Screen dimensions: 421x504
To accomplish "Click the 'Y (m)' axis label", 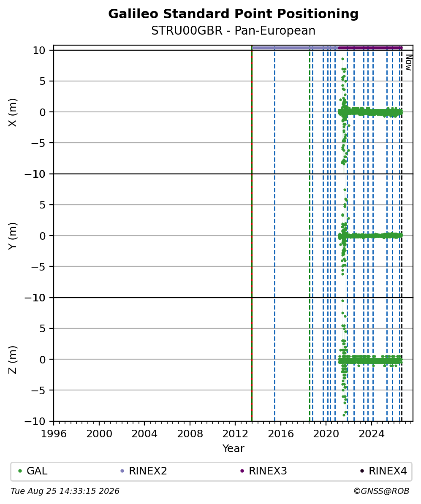I will point(13,236).
